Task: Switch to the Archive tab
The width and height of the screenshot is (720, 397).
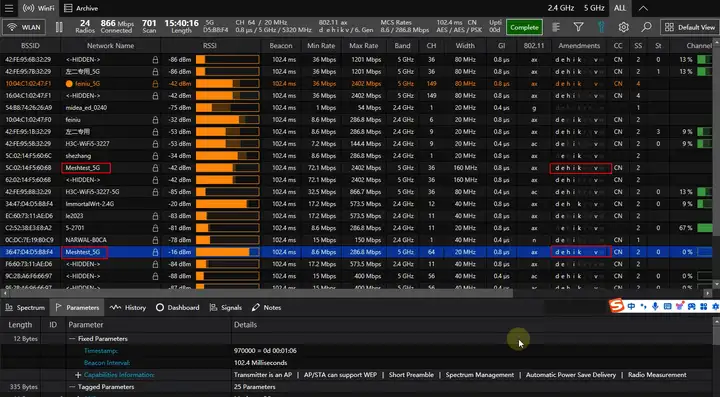Action: coord(81,8)
